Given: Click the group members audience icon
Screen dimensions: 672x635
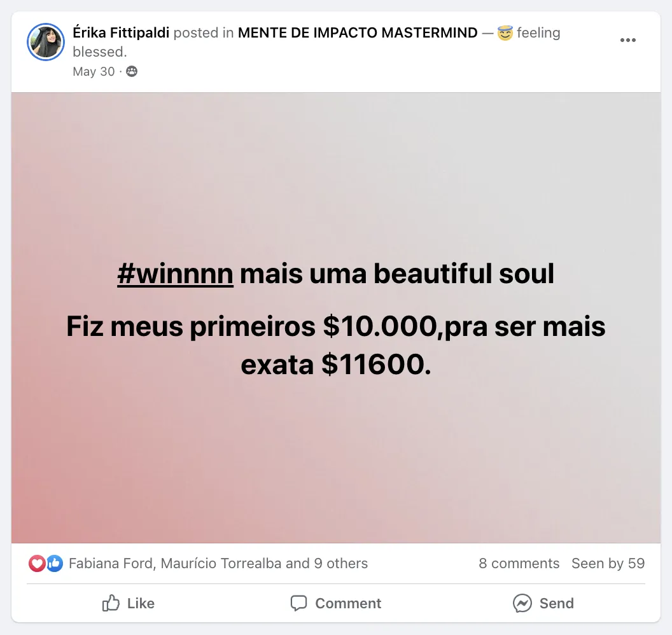Looking at the screenshot, I should pos(132,71).
